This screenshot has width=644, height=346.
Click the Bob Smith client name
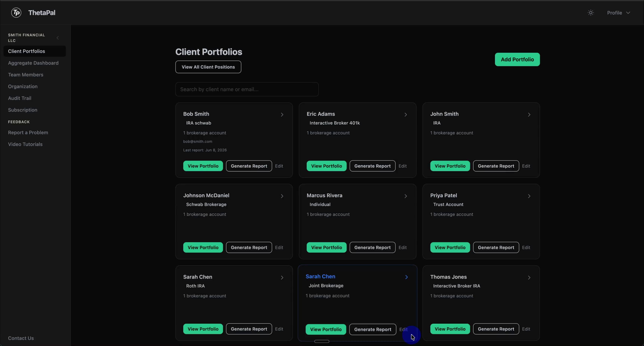click(196, 114)
